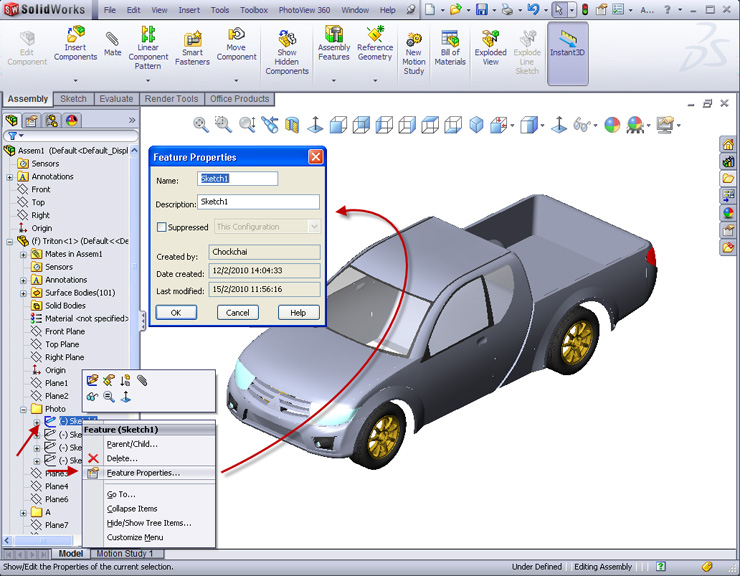Open Linear Component Pattern tool

[x=148, y=48]
